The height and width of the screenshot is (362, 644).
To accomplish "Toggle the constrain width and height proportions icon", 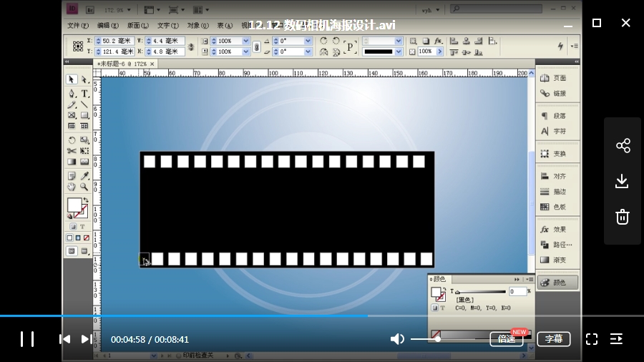I will coord(191,47).
